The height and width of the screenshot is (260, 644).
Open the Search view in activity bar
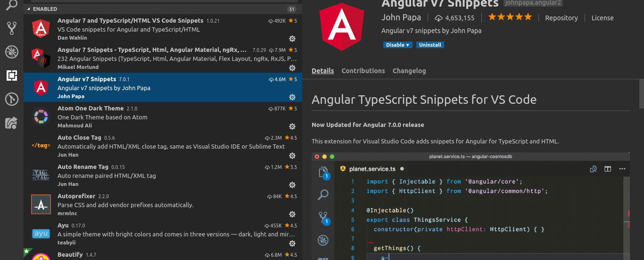click(11, 6)
